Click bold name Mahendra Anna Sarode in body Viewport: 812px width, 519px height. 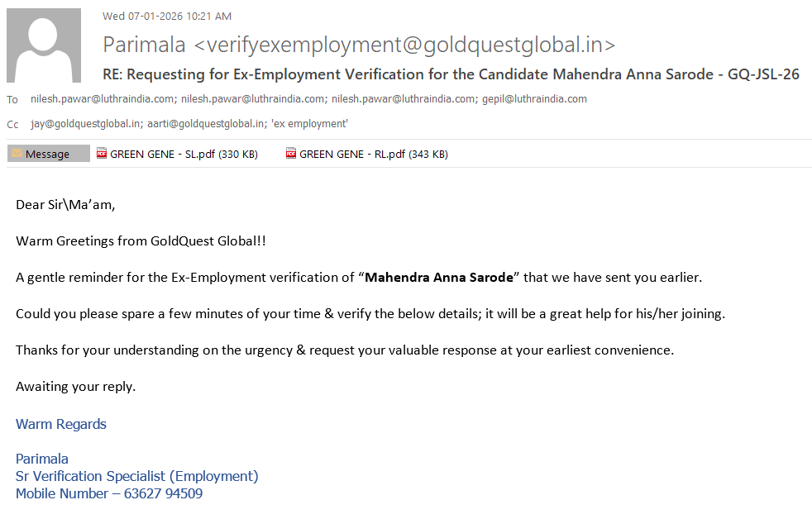(439, 278)
